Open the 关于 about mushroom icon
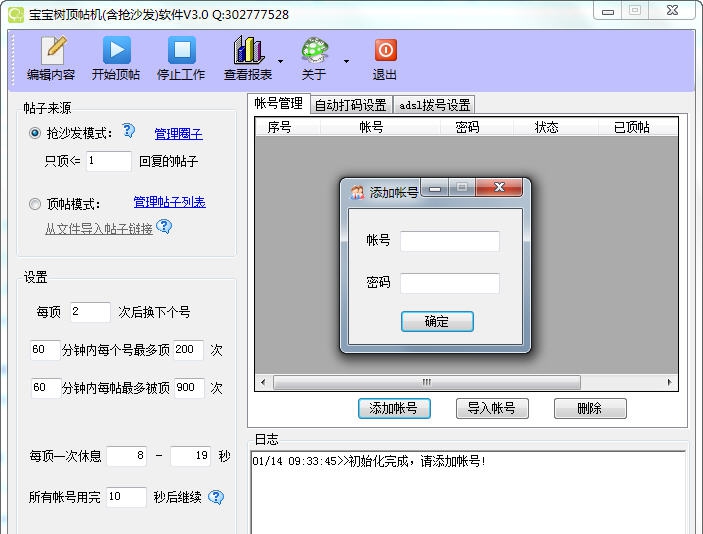The width and height of the screenshot is (703, 534). (314, 58)
